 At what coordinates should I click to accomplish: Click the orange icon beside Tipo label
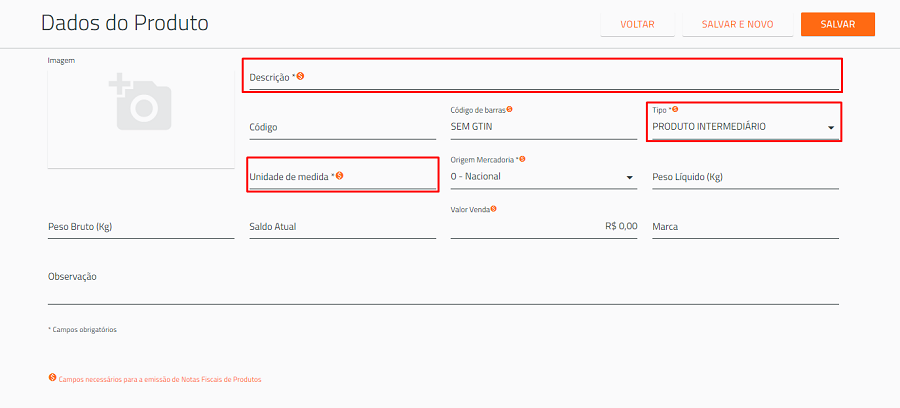click(x=675, y=109)
